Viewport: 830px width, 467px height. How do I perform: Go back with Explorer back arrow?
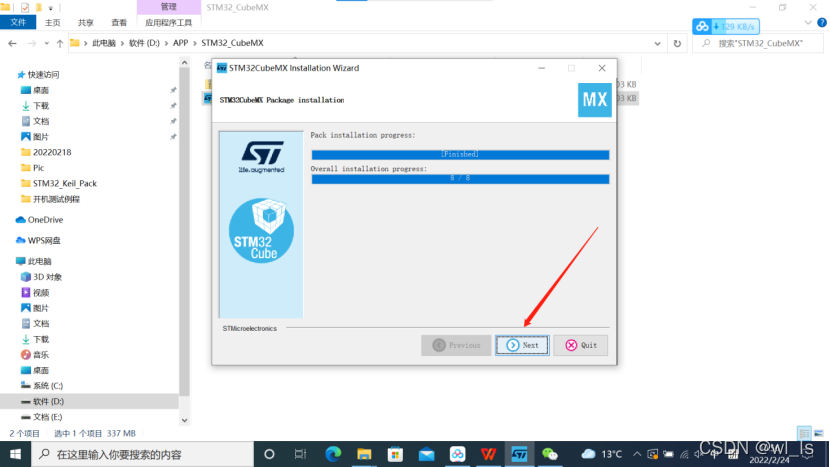[12, 43]
